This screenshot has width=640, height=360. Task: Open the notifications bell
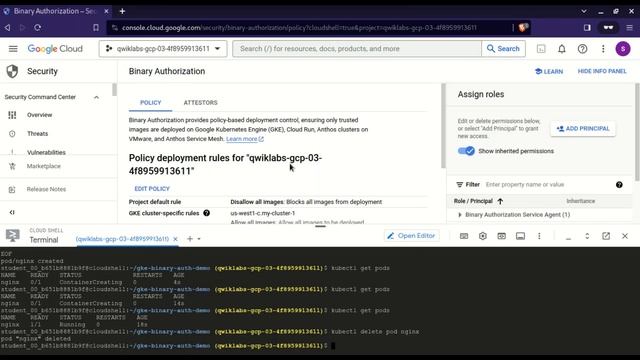pyautogui.click(x=562, y=49)
